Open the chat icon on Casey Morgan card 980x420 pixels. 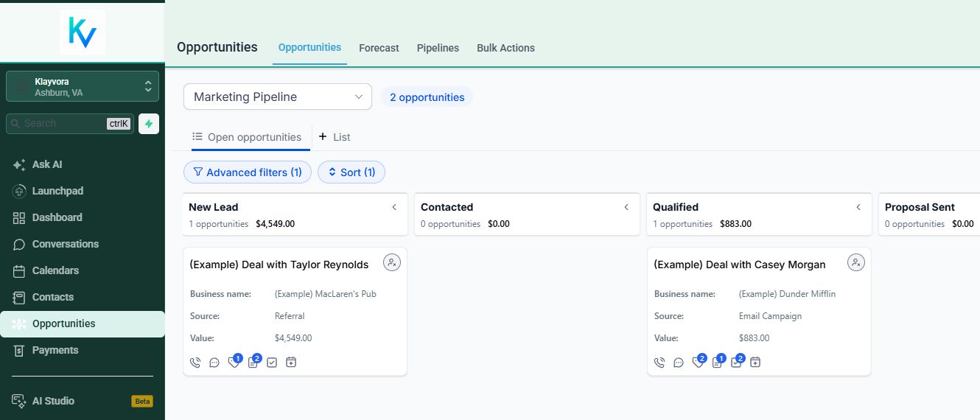(679, 363)
